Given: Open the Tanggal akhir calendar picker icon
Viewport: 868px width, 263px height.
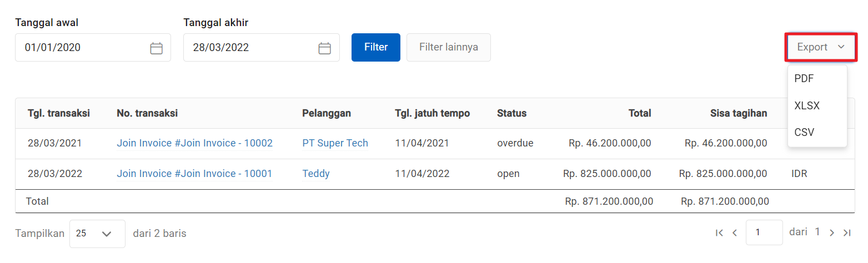Looking at the screenshot, I should pyautogui.click(x=324, y=48).
